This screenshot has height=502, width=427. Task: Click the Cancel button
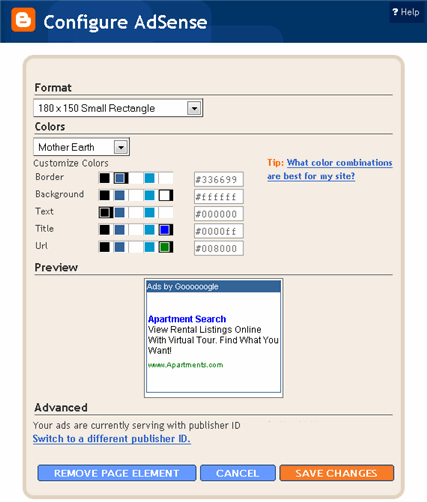click(238, 473)
